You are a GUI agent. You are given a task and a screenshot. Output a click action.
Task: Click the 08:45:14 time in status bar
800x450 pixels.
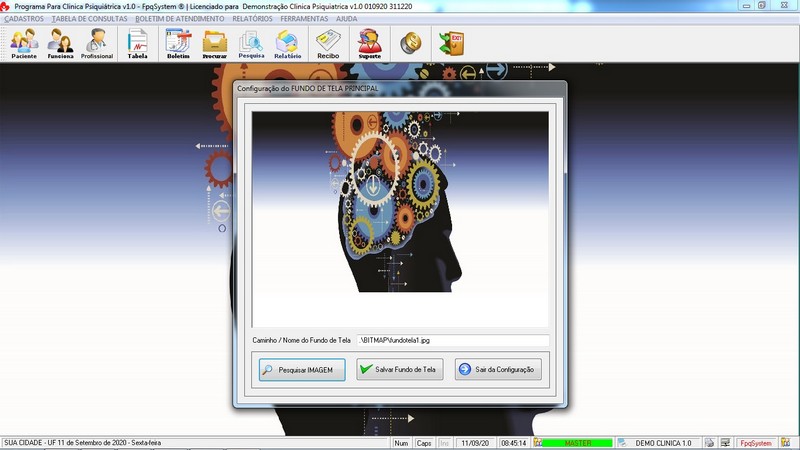513,443
